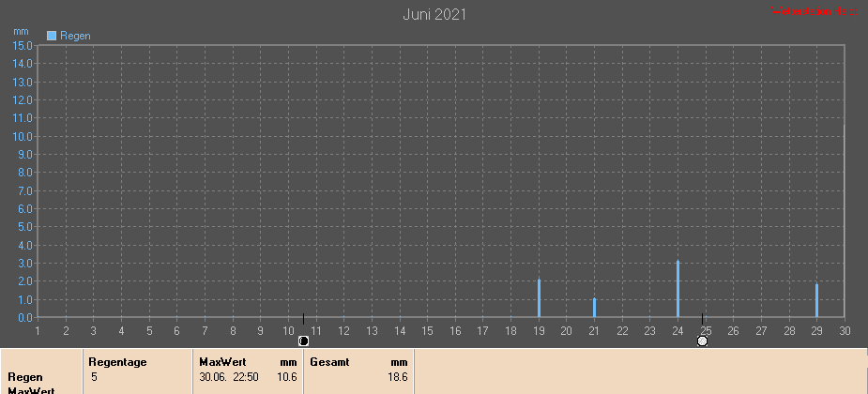Click the mm unit in the MaxWert header

[x=289, y=363]
